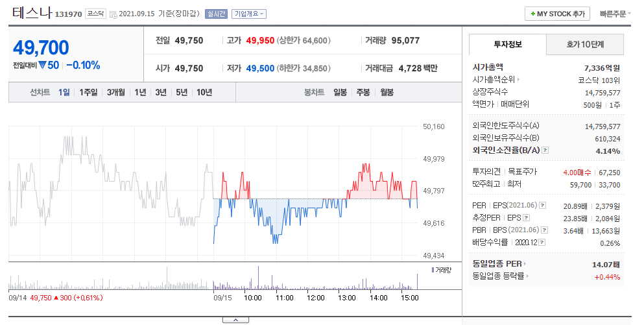Click the stock name 테스나
The height and width of the screenshot is (325, 644).
click(x=32, y=13)
